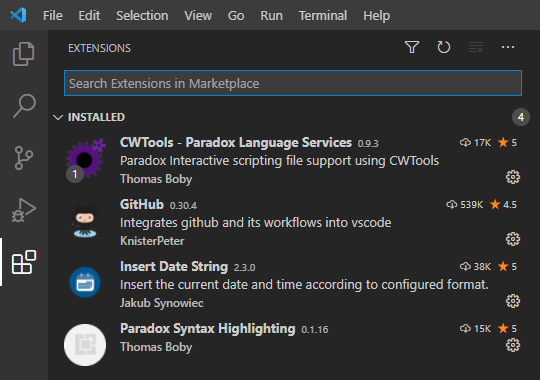Click version 0.1.16 label
This screenshot has height=380, width=540.
315,330
